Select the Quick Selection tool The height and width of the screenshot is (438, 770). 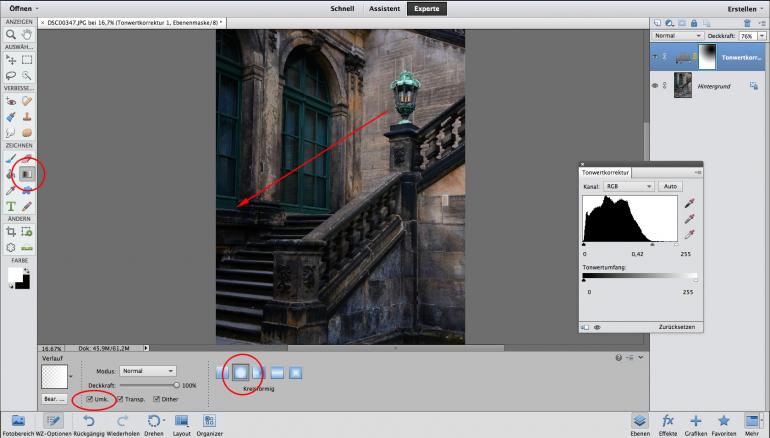click(27, 75)
